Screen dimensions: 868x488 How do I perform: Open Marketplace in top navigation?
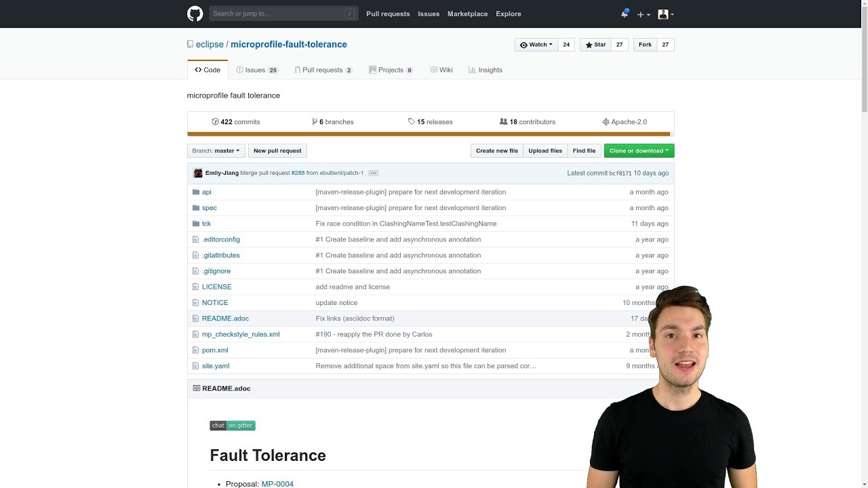pos(467,14)
